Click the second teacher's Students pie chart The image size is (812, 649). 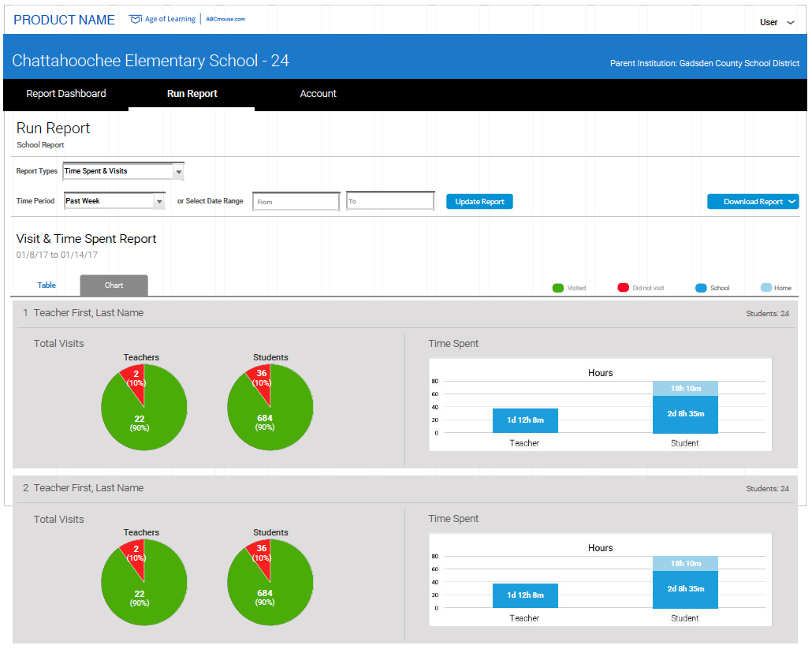[x=270, y=582]
